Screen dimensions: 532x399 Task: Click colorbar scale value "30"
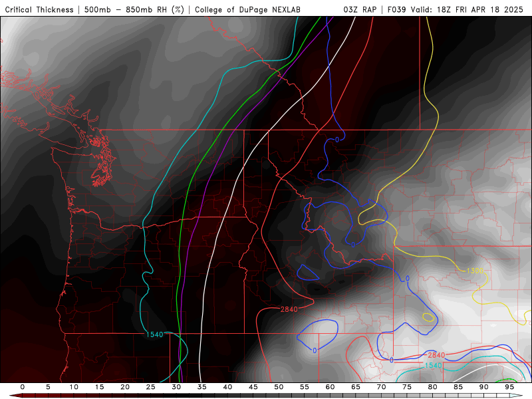pos(176,387)
